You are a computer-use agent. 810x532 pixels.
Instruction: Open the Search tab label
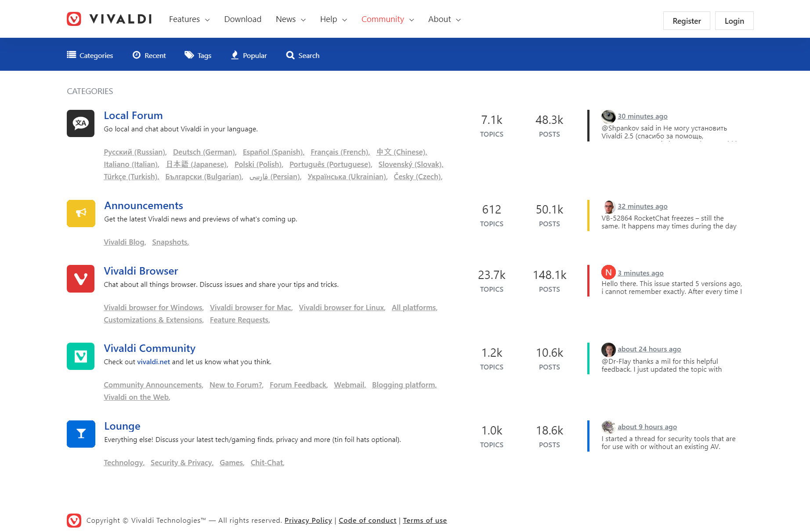tap(309, 55)
